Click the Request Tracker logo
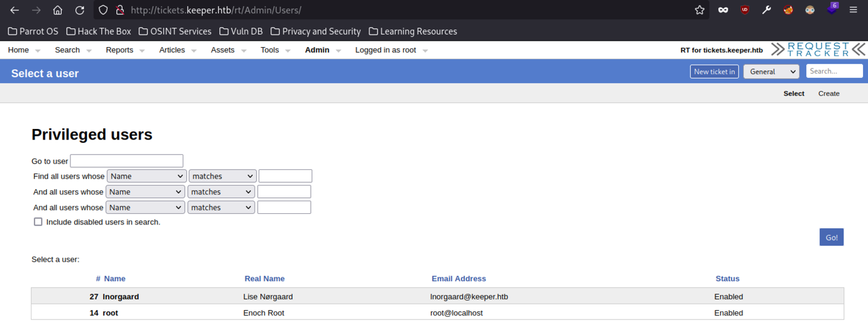868x332 pixels. (818, 50)
